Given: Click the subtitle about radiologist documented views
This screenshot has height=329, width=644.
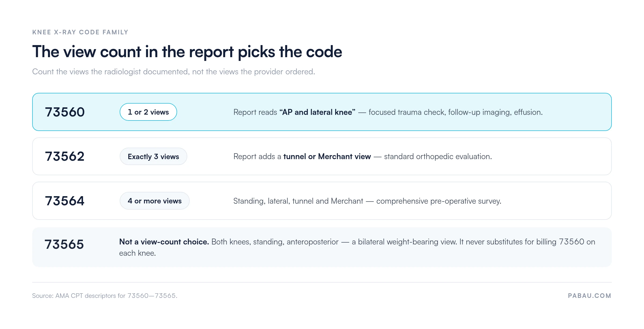Looking at the screenshot, I should [174, 72].
